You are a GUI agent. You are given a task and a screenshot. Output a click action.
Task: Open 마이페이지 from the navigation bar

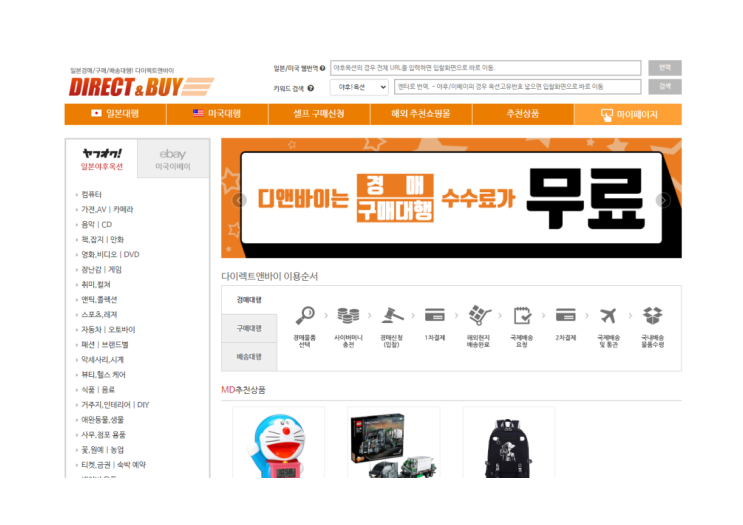[628, 114]
